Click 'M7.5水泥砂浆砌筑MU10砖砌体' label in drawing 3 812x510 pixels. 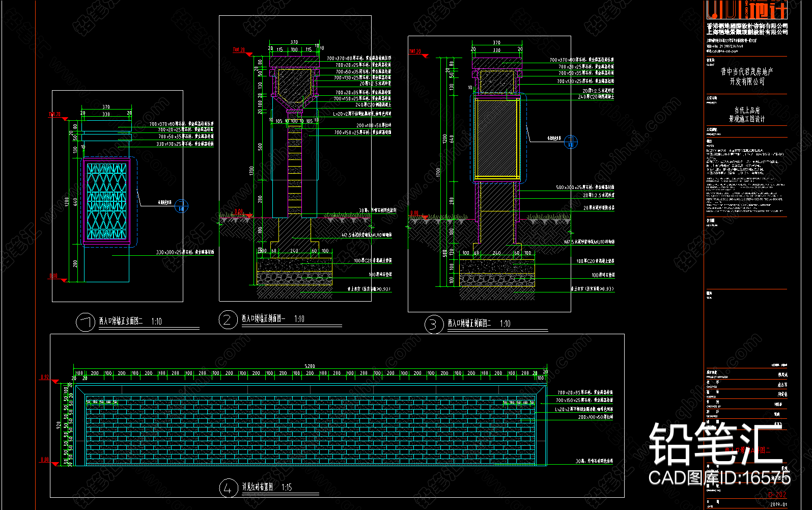[590, 243]
